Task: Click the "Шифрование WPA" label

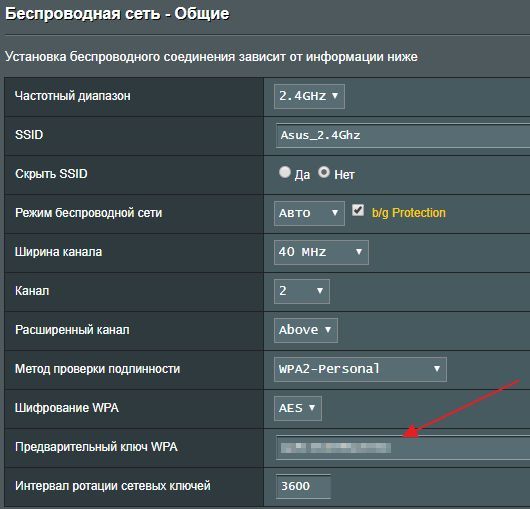Action: click(67, 408)
